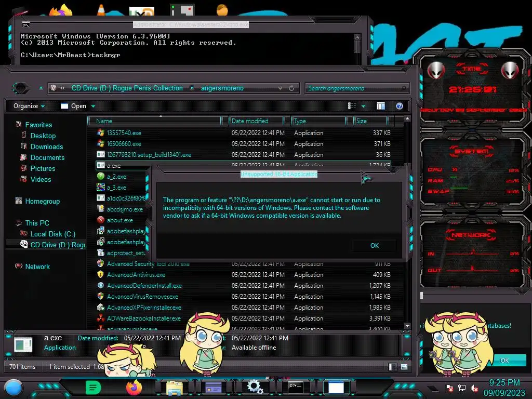Switch to details view in status bar
The height and width of the screenshot is (399, 532).
click(x=393, y=367)
